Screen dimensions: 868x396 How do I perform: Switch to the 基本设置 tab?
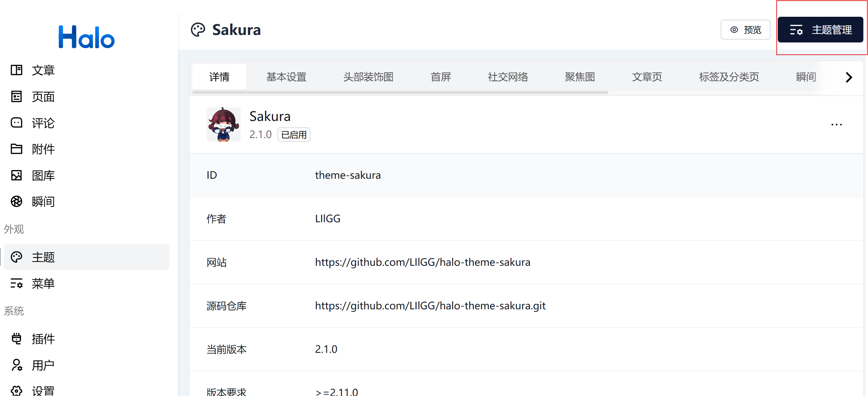click(x=286, y=77)
